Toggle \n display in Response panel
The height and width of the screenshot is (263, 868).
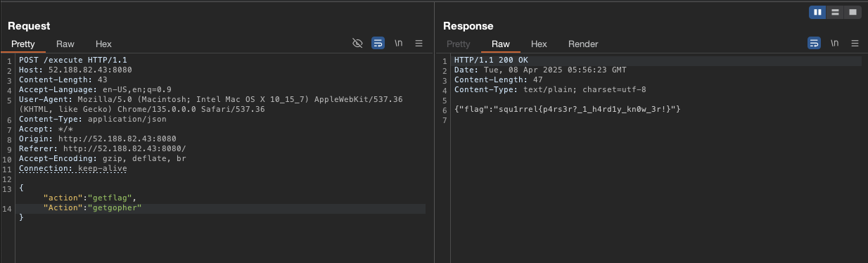tap(834, 44)
